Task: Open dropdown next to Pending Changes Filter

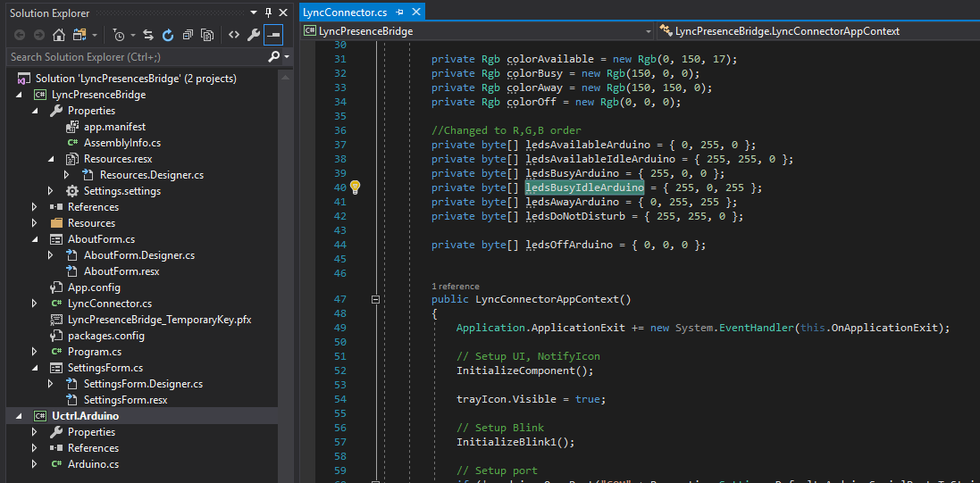Action: tap(133, 35)
